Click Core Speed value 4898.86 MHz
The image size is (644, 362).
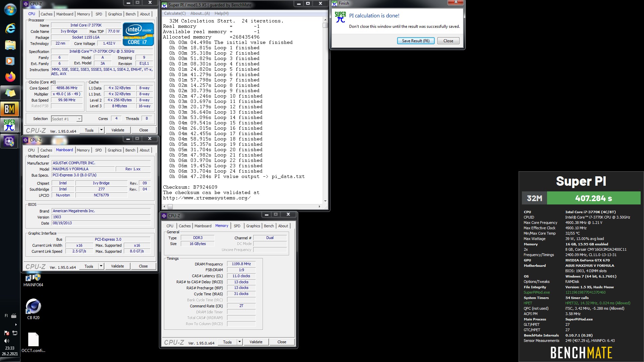pos(67,88)
